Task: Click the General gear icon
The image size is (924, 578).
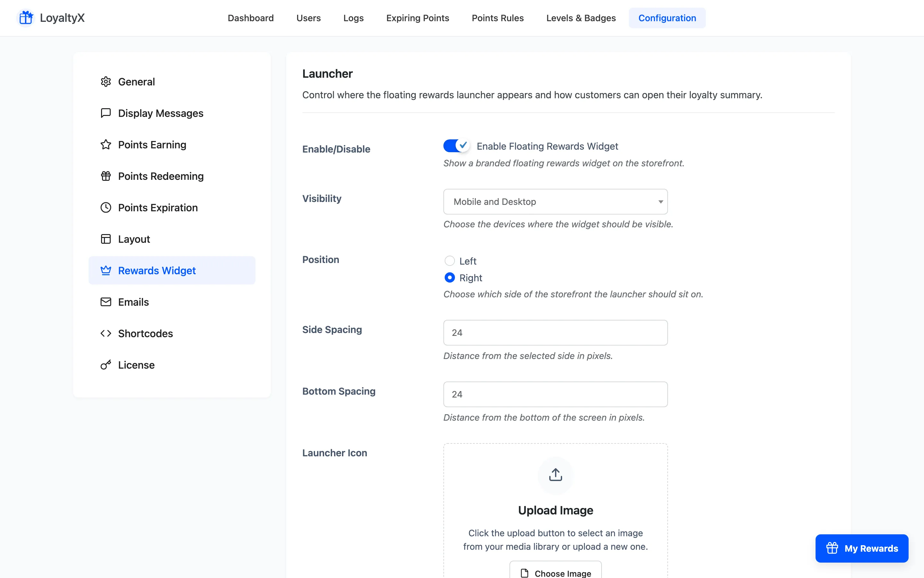Action: (x=106, y=82)
